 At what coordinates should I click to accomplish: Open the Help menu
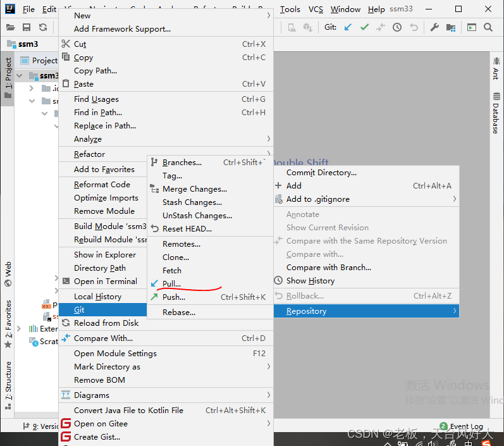(376, 9)
